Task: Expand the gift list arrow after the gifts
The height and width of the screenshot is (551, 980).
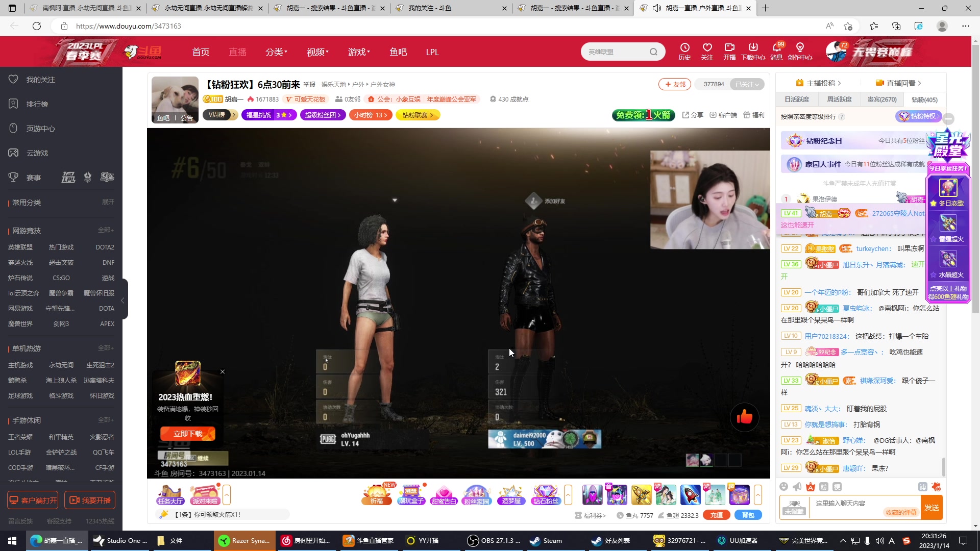Action: 758,495
